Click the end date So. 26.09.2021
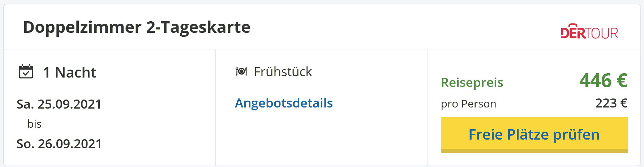 coord(59,144)
